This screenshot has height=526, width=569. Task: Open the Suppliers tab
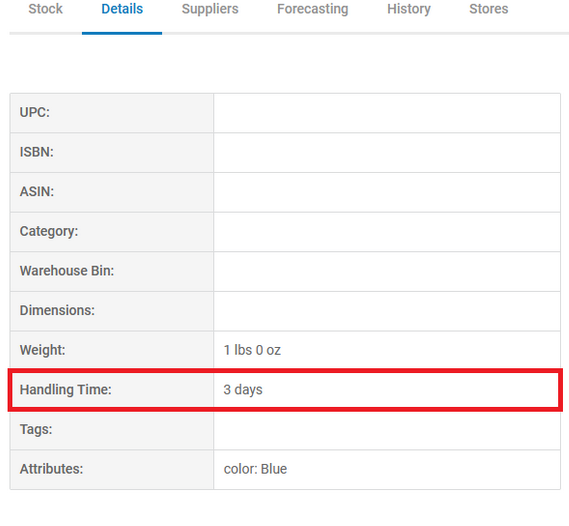tap(210, 9)
